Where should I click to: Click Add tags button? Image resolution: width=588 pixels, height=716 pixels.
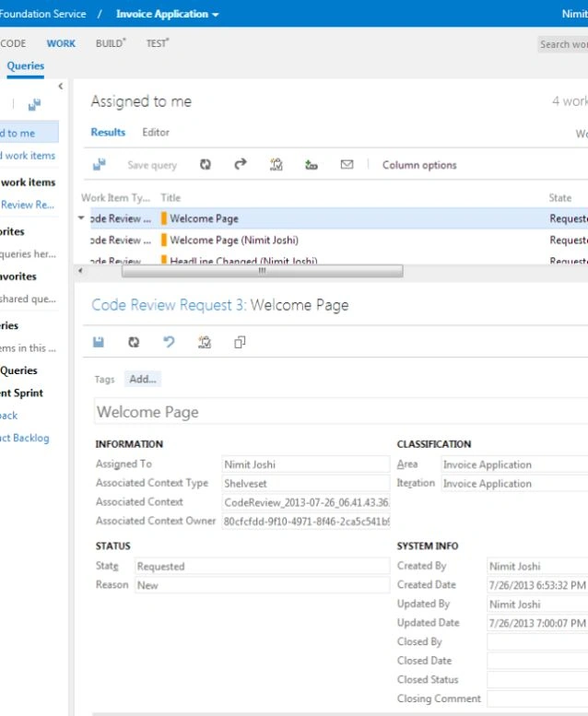click(x=143, y=379)
